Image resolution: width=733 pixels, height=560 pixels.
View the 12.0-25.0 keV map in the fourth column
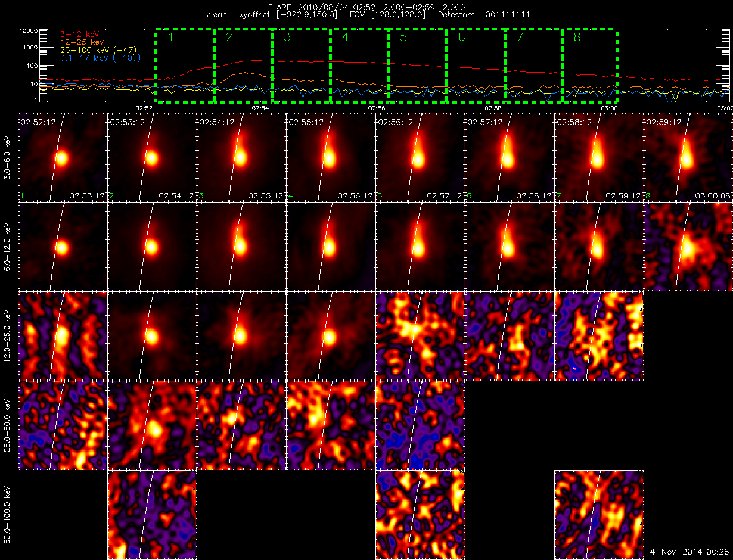click(x=331, y=336)
